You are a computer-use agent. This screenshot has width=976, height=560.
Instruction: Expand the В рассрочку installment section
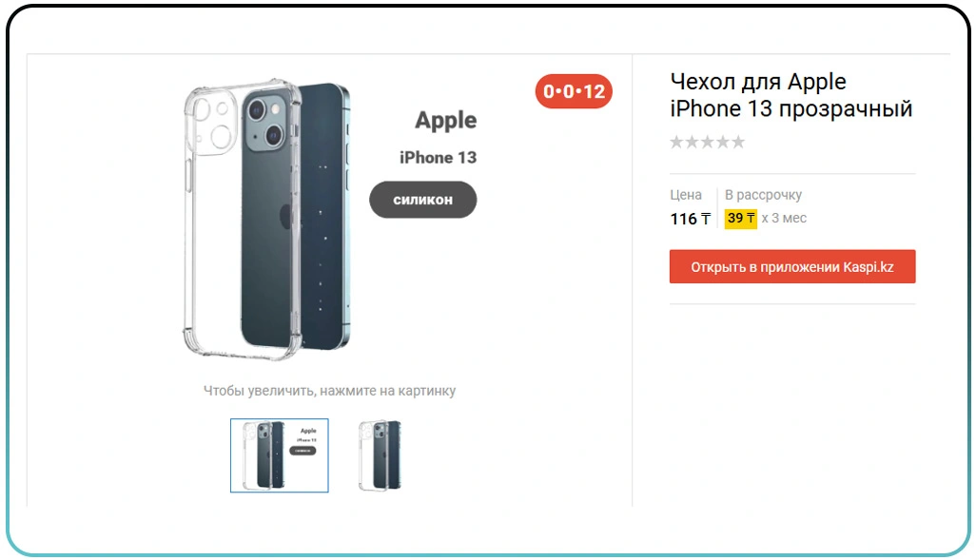point(764,194)
